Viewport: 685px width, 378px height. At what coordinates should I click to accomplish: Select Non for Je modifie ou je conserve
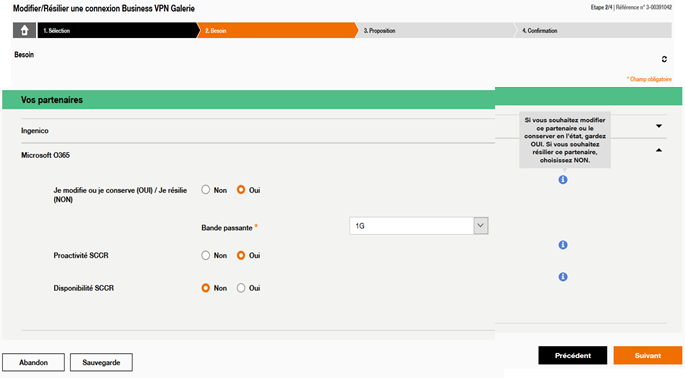tap(206, 190)
